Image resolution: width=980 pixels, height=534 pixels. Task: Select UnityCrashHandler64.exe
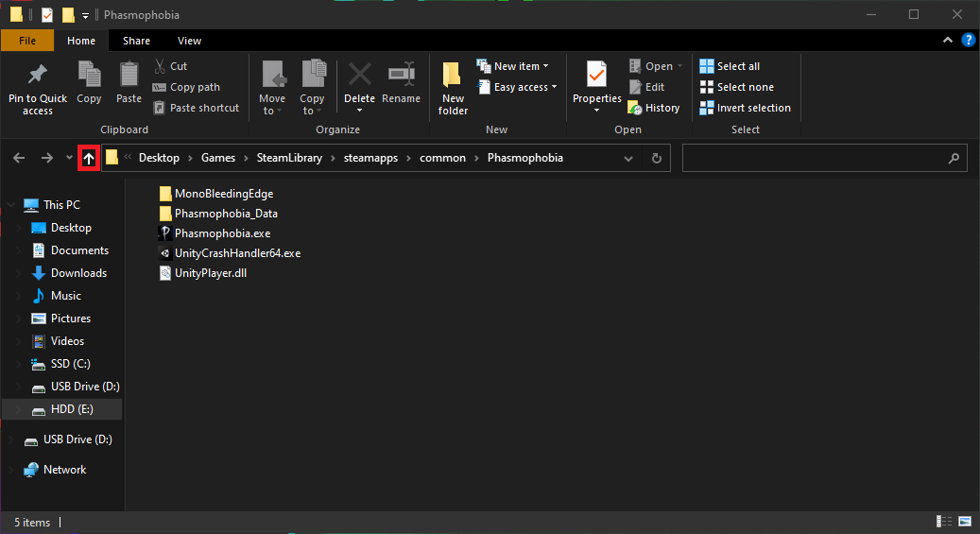click(230, 253)
